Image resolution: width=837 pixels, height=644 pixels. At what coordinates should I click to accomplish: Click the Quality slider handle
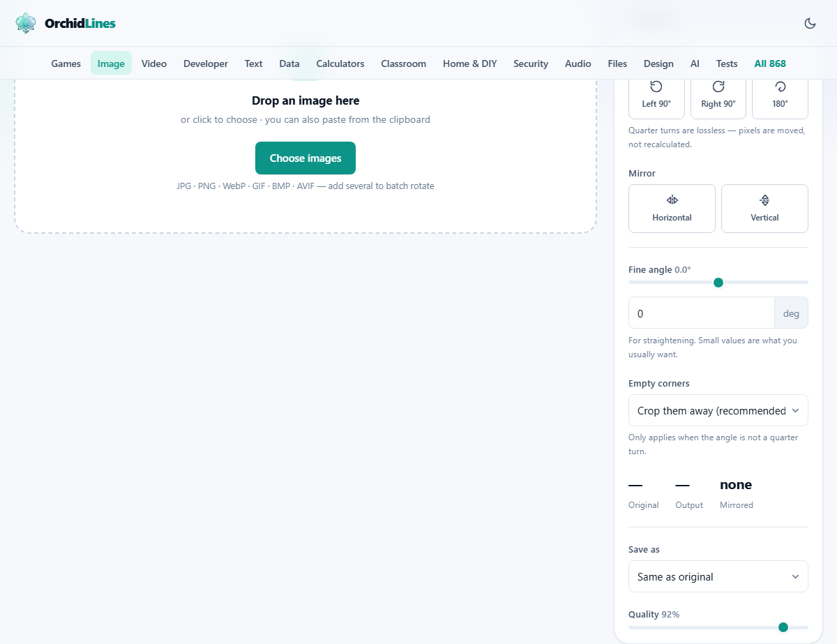point(783,627)
